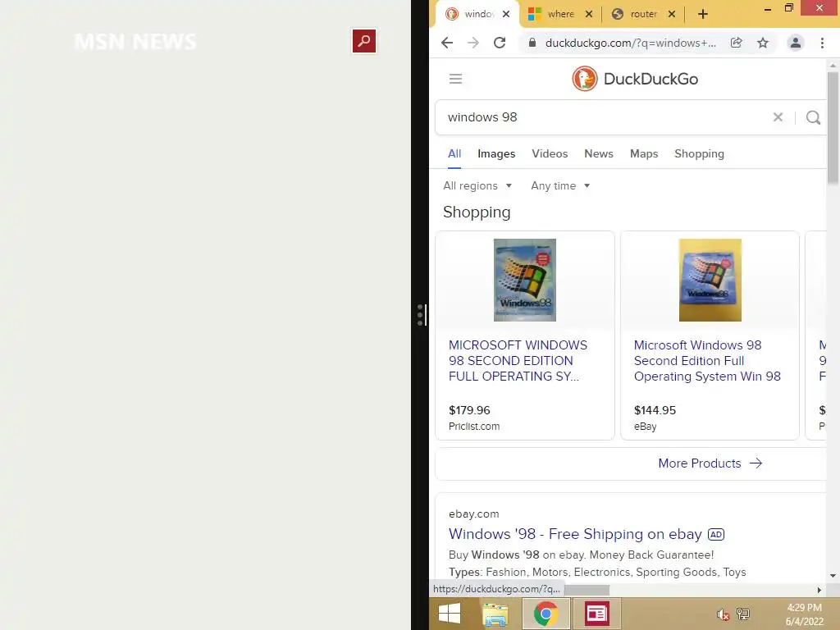Image resolution: width=840 pixels, height=630 pixels.
Task: Click the MSN NEWS title
Action: tap(135, 42)
